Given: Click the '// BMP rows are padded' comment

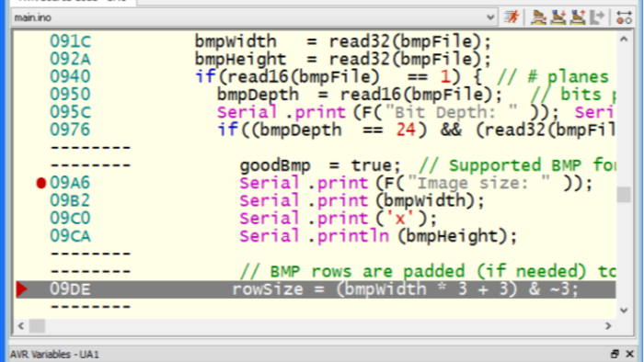Looking at the screenshot, I should (427, 271).
